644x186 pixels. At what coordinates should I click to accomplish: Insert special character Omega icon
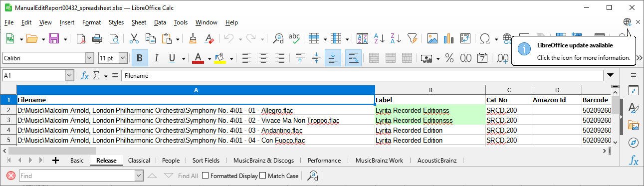[x=484, y=38]
